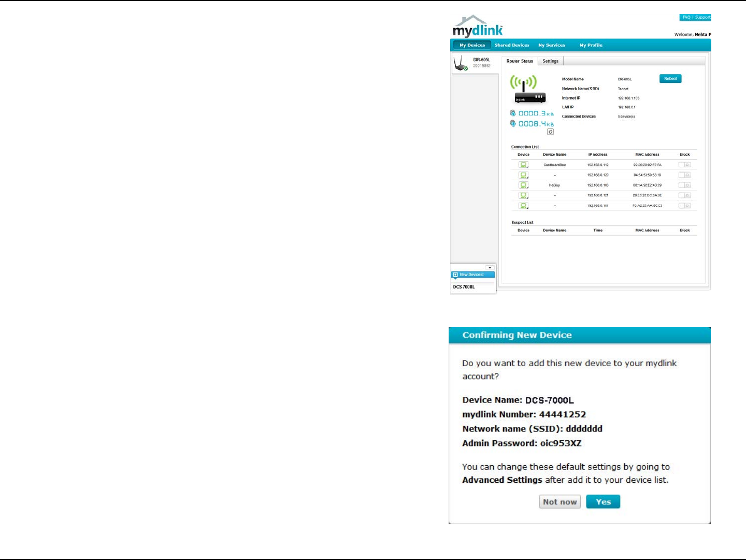Click the upload speed globe icon beside 0000.3
Viewport: 746px width, 560px height.
coord(513,113)
